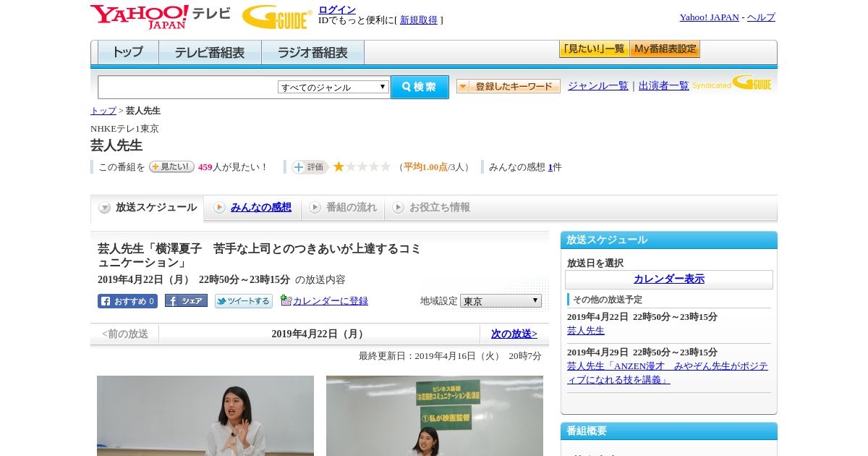Click the 459人が見たい！ count text
This screenshot has width=868, height=456.
(233, 167)
